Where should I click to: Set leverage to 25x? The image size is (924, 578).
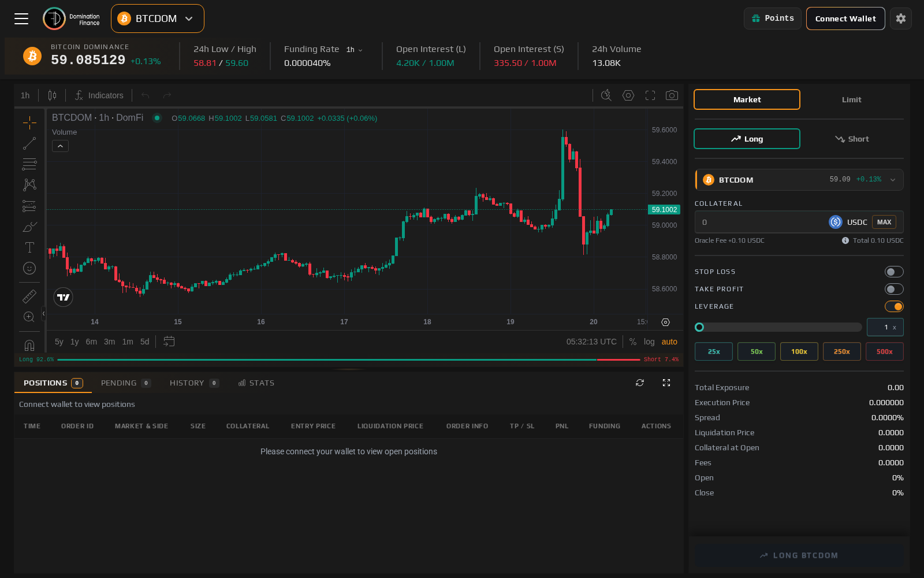tap(714, 351)
